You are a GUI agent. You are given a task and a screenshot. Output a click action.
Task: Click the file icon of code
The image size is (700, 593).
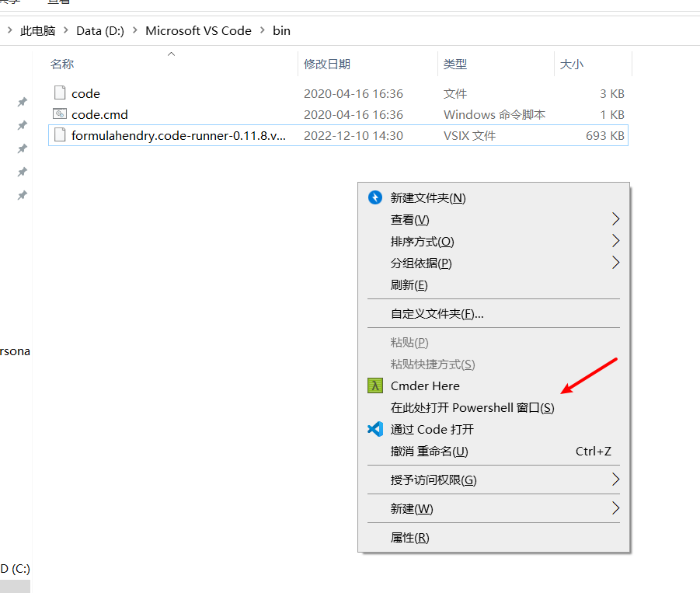click(x=61, y=93)
